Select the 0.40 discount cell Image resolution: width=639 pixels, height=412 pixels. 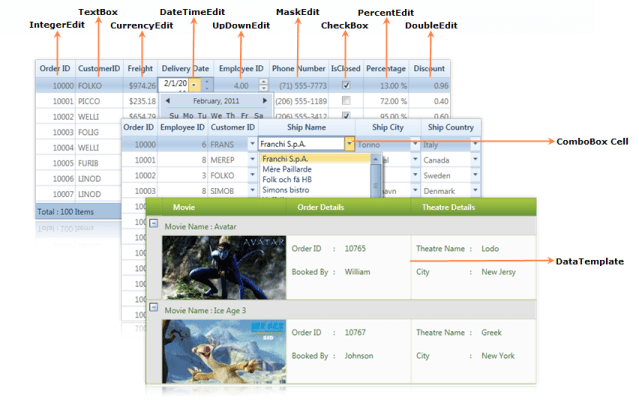click(429, 101)
